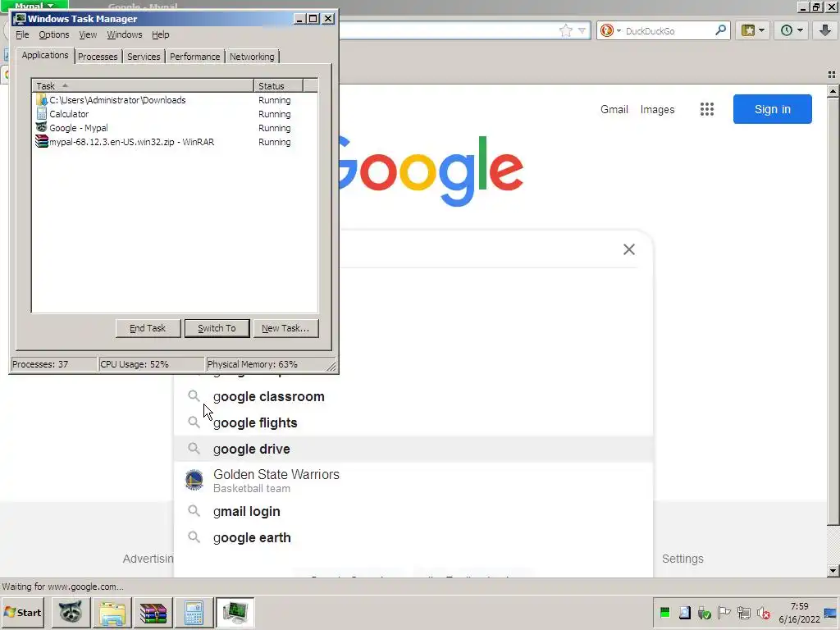Open the Windows menu in Task Manager
This screenshot has height=630, width=840.
point(125,34)
